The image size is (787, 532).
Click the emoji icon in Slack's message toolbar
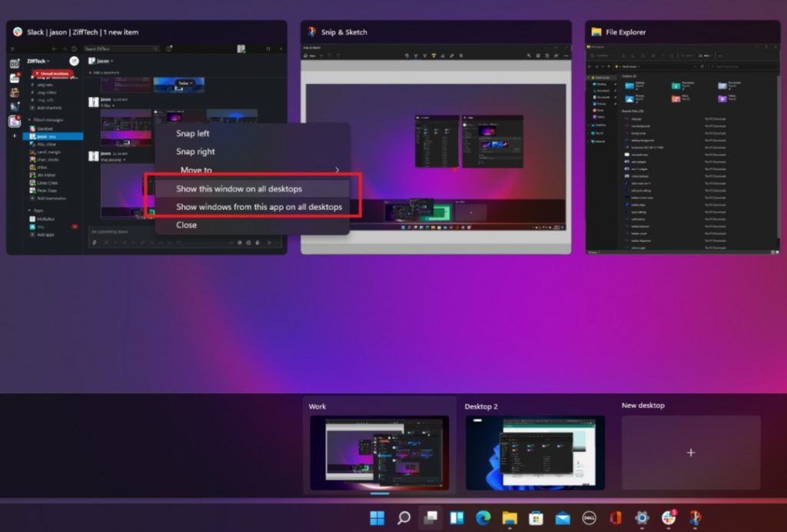click(238, 243)
